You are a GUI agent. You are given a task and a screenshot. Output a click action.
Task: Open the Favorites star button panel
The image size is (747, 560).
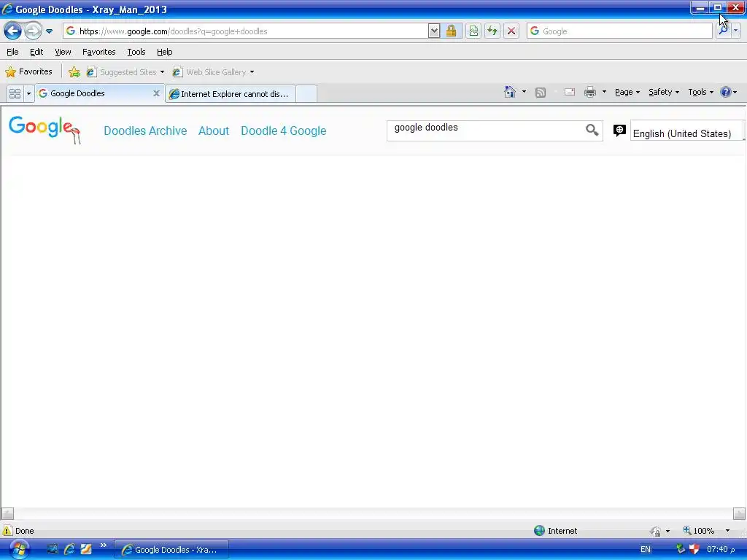tap(28, 72)
